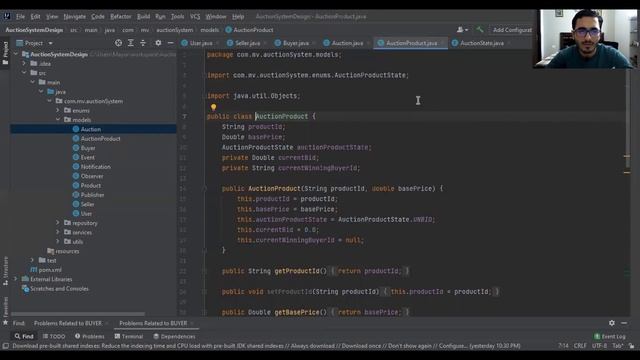Expand the services package
The width and height of the screenshot is (640, 360).
coord(58,232)
